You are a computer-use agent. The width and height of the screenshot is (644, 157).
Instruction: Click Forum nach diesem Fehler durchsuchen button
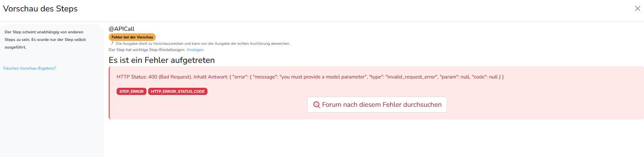(x=377, y=105)
